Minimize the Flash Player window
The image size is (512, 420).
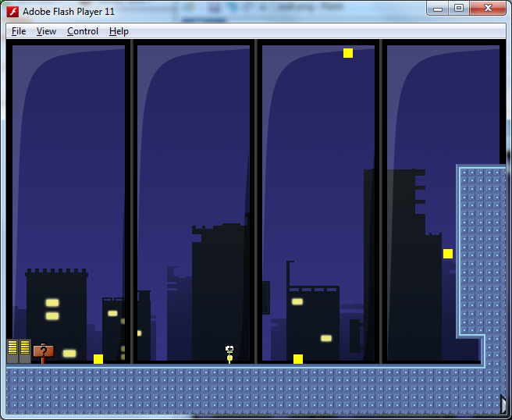tap(438, 9)
